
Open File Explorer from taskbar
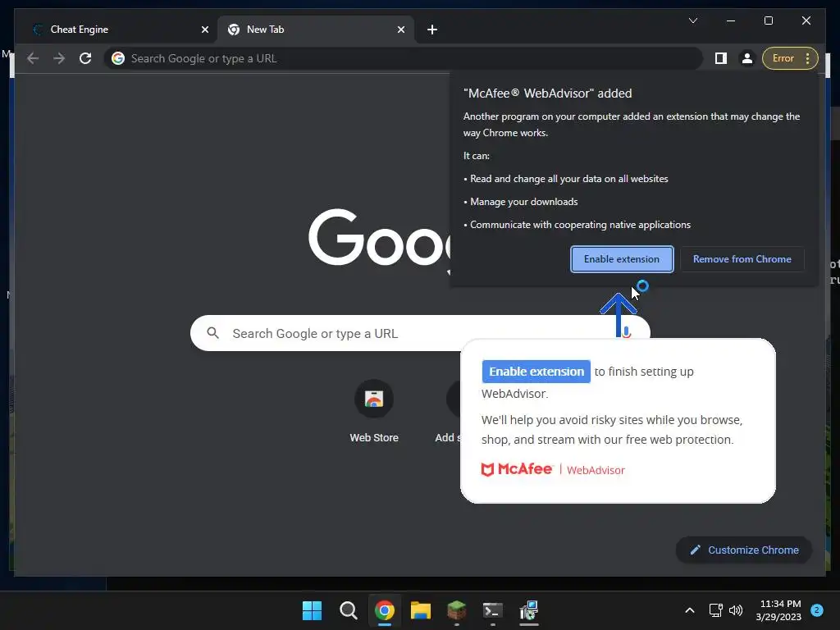[x=421, y=610]
